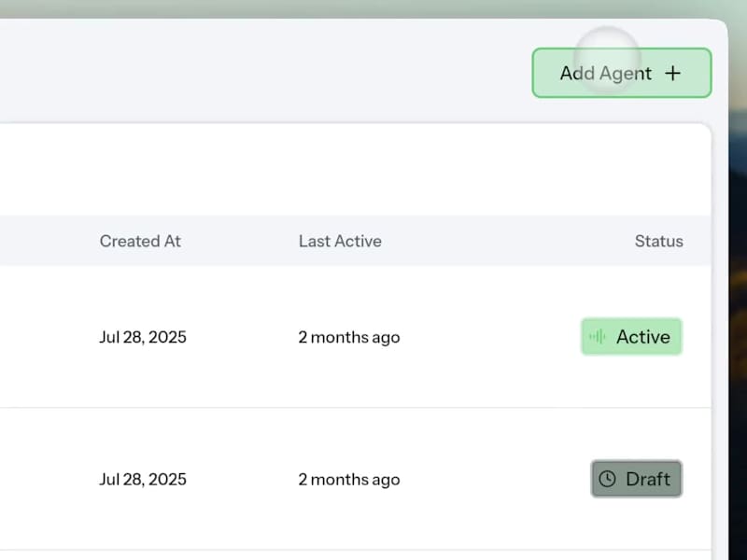Sort by the Created At column header
747x560 pixels.
coord(140,241)
